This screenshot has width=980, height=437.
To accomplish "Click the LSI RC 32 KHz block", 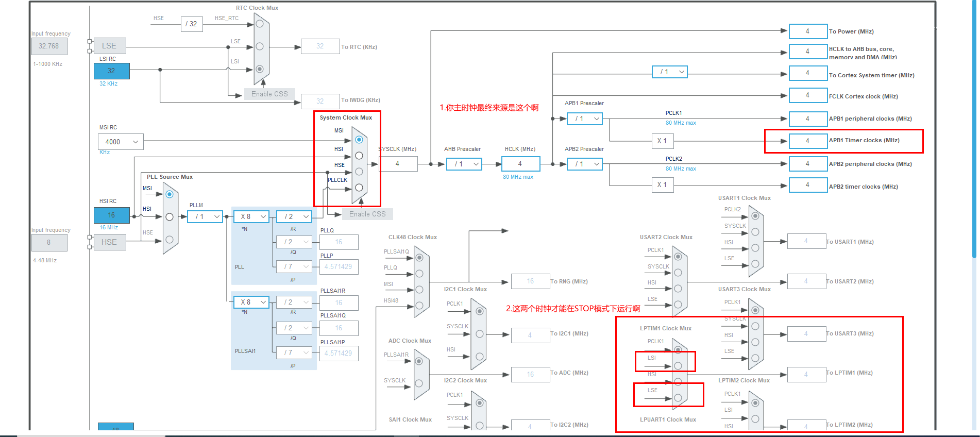I will pyautogui.click(x=112, y=71).
